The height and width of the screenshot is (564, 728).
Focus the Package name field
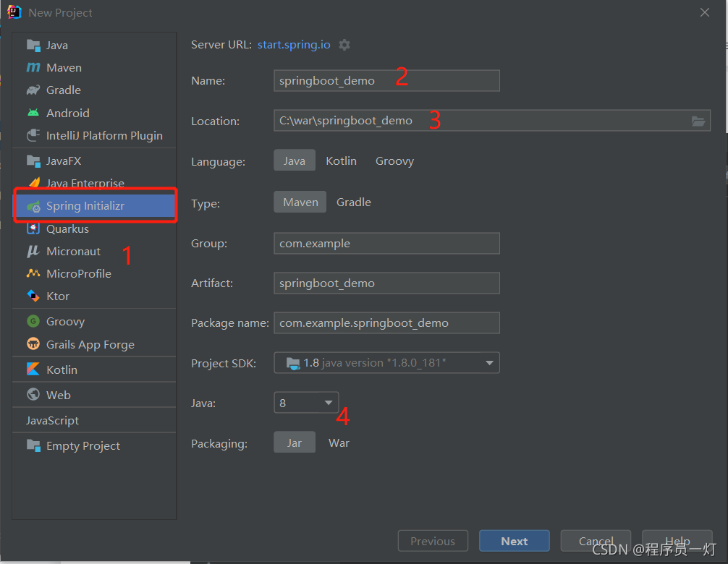click(x=386, y=322)
